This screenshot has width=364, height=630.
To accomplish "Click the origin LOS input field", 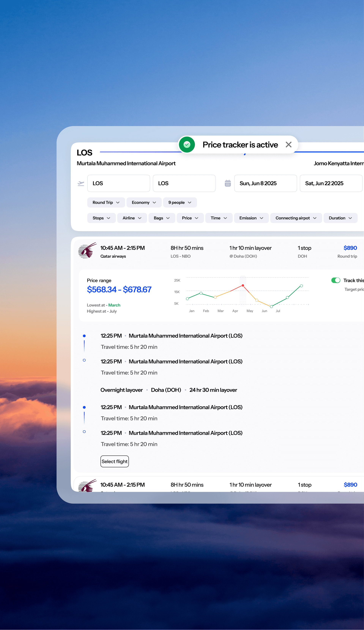I will coord(118,183).
